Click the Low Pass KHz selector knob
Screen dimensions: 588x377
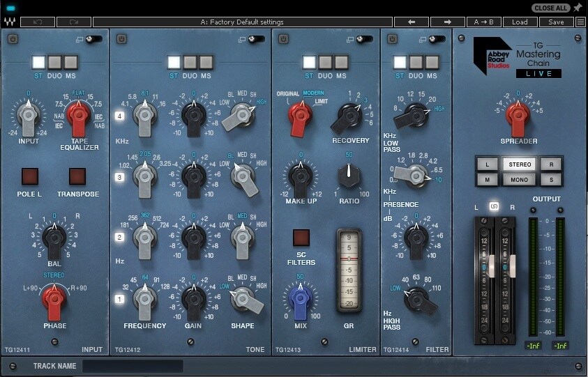click(x=414, y=116)
